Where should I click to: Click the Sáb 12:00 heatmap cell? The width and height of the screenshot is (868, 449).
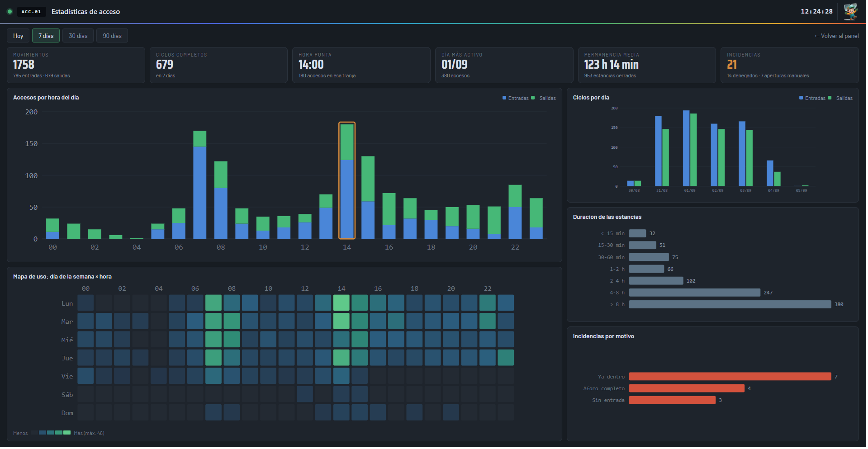(x=305, y=394)
